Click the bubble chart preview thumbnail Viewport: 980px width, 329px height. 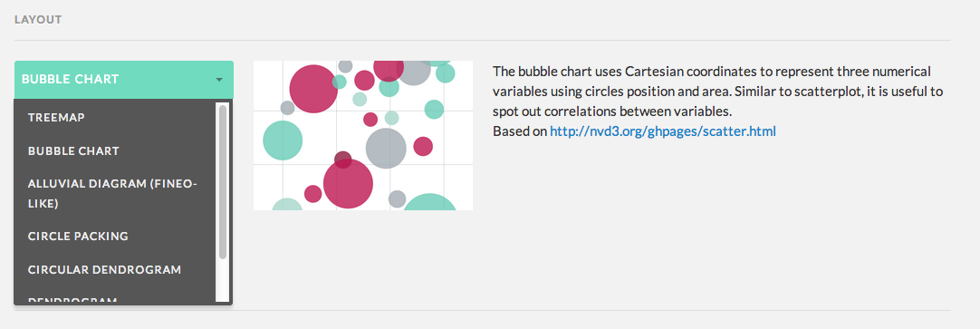click(x=363, y=135)
